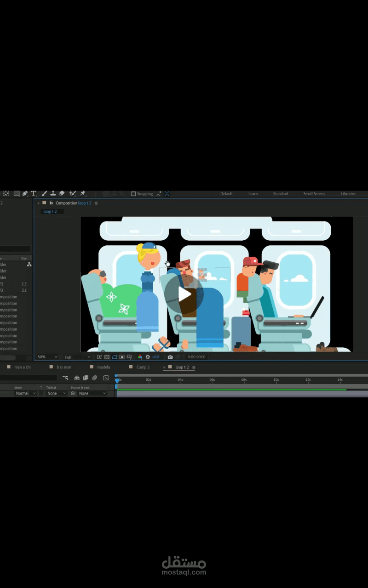Switch to the Default workspace
The height and width of the screenshot is (588, 368).
click(226, 194)
